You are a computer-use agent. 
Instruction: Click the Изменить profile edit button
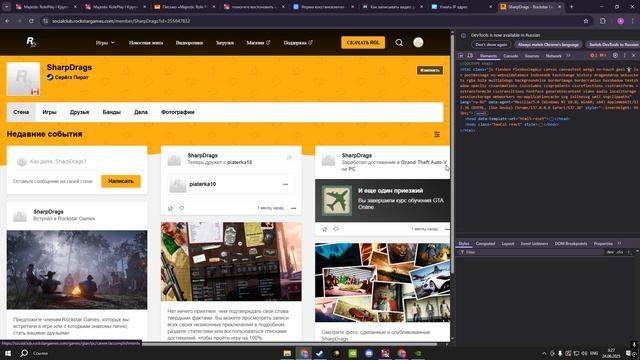point(429,70)
